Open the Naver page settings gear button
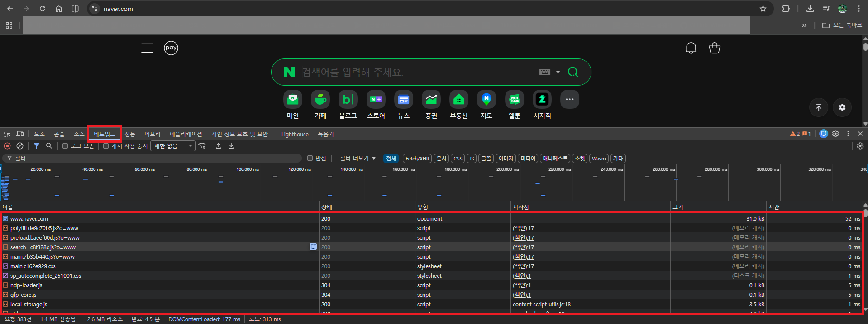The image size is (868, 324). click(x=842, y=107)
